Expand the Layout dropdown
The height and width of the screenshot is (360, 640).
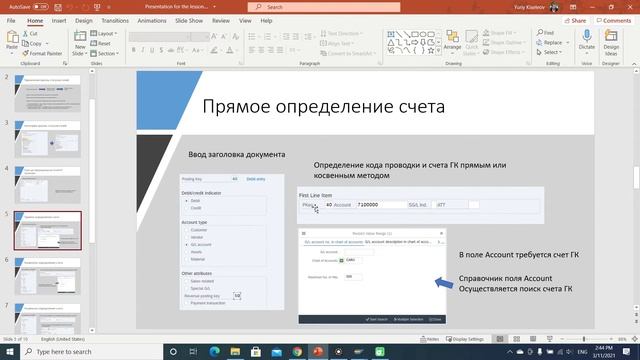[104, 33]
